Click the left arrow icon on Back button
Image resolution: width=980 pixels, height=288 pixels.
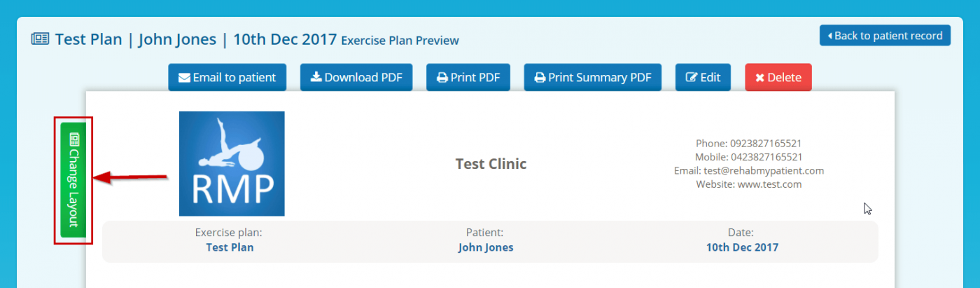point(830,36)
